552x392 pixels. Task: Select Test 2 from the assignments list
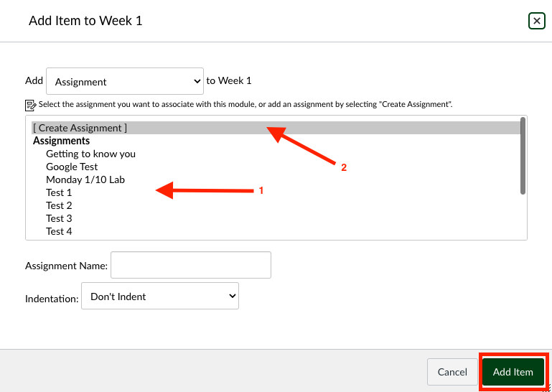(x=59, y=205)
